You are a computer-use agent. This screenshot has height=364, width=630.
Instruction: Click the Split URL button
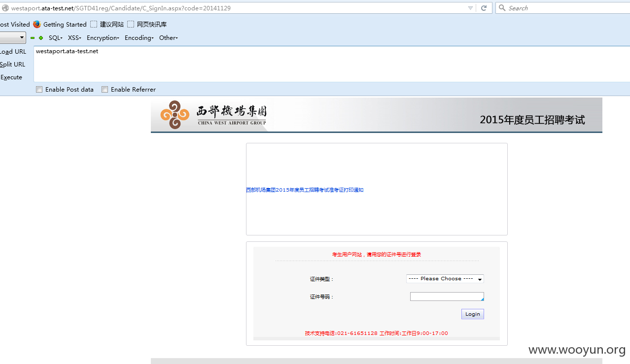coord(12,65)
